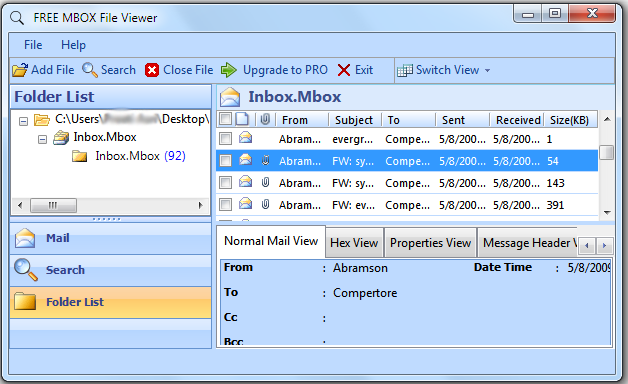Click the Desktop path folder icon in tree

tap(42, 119)
